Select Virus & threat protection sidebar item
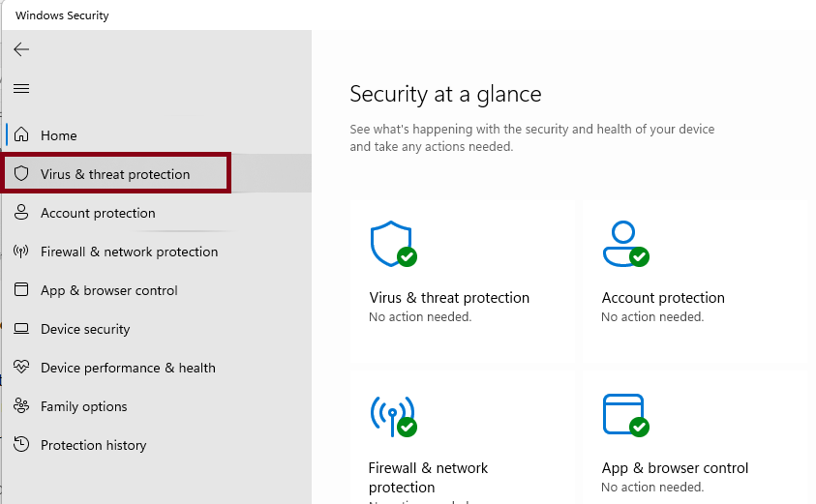The height and width of the screenshot is (504, 816). pos(115,174)
